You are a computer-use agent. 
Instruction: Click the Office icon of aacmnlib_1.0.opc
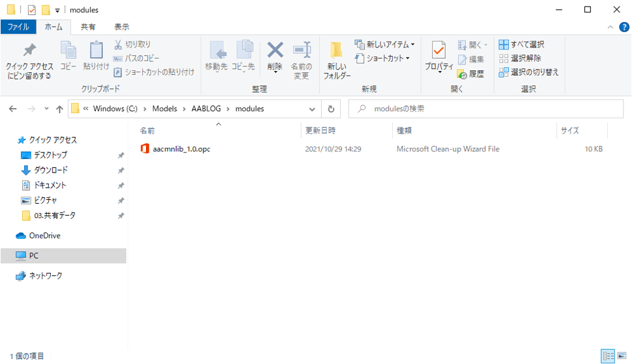[145, 148]
